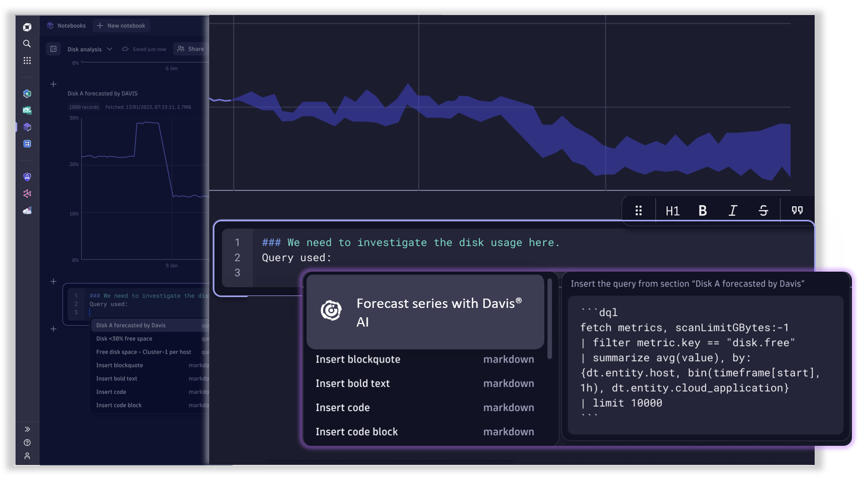Open the dashboards app icon in the sidebar
The height and width of the screenshot is (479, 868).
click(27, 144)
